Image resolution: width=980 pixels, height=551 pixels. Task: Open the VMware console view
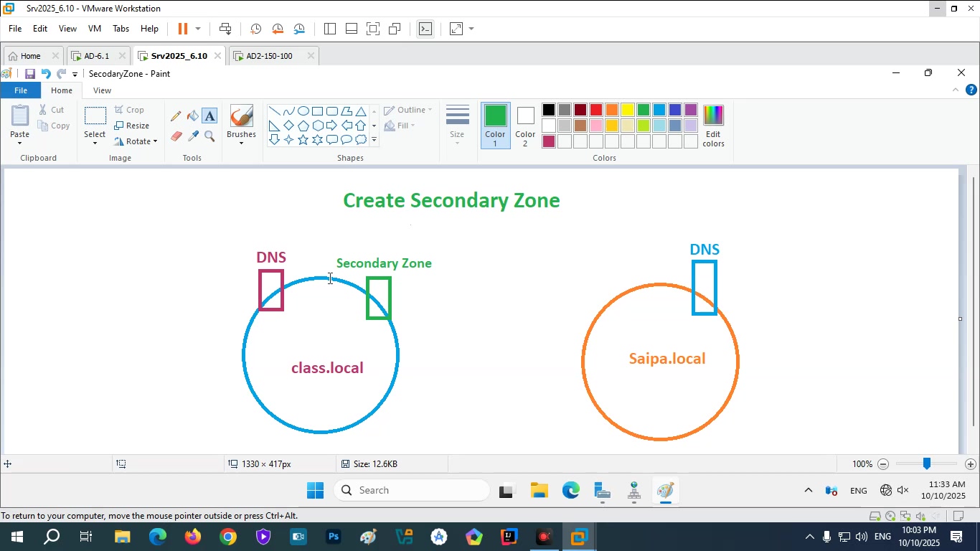pyautogui.click(x=425, y=29)
